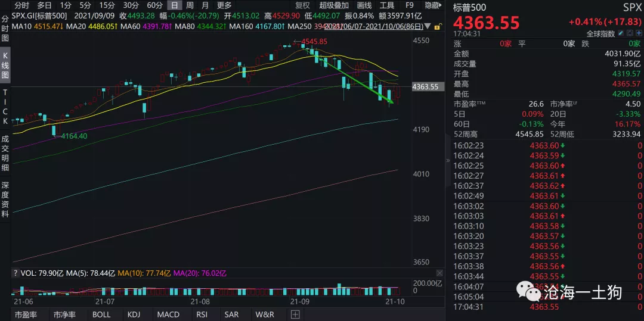This screenshot has height=321, width=644.
Task: Select the 16:02:23 tick row
Action: (547, 145)
